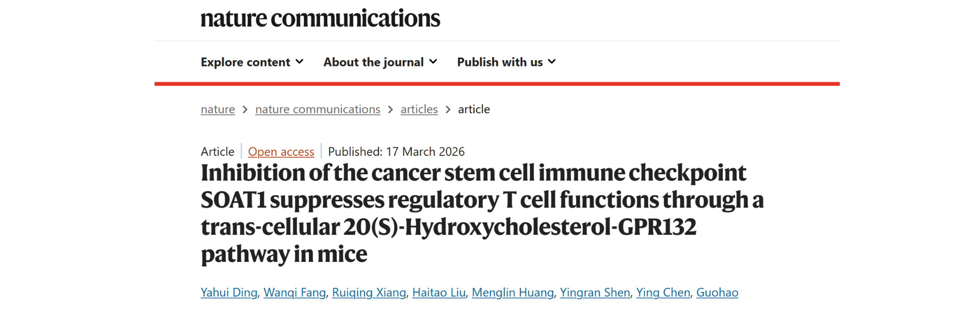
Task: View author Ruiqing Xiang details
Action: click(x=369, y=293)
